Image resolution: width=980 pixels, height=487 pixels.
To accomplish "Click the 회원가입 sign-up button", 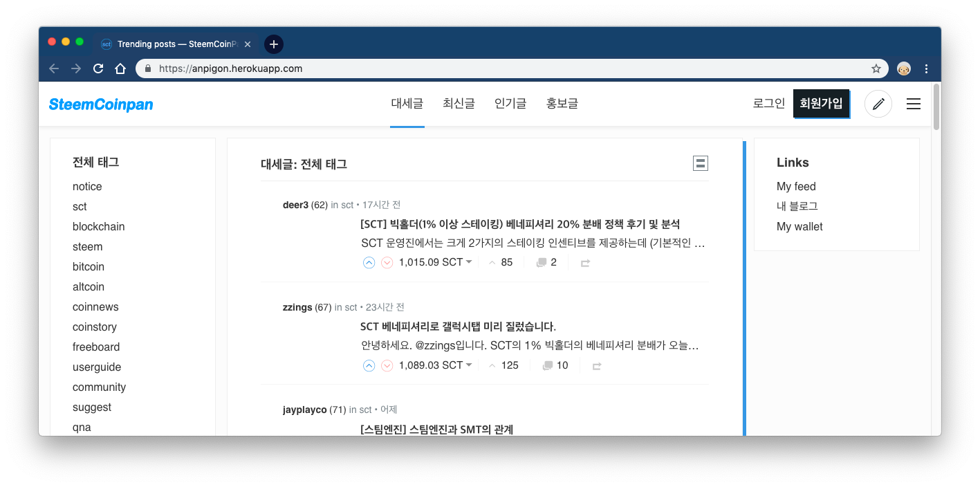I will pyautogui.click(x=821, y=104).
